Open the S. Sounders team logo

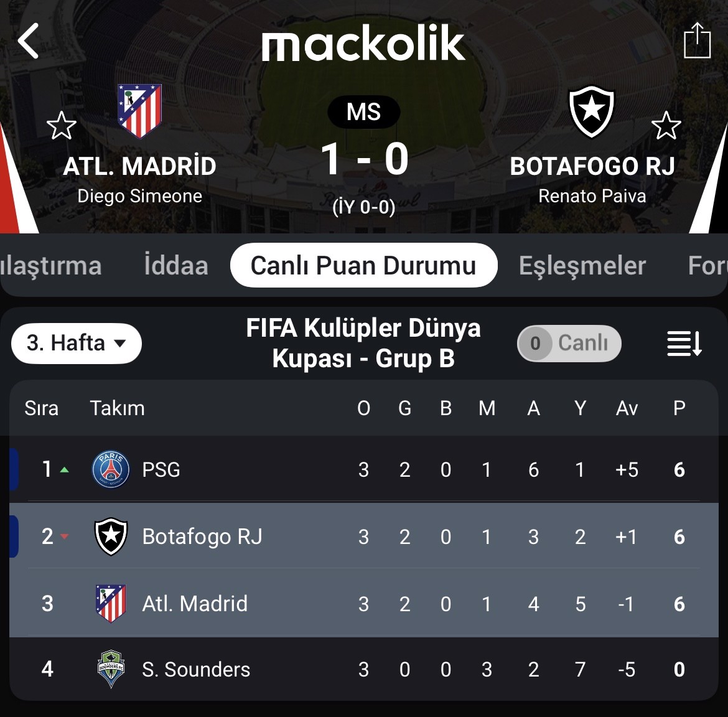tap(111, 668)
